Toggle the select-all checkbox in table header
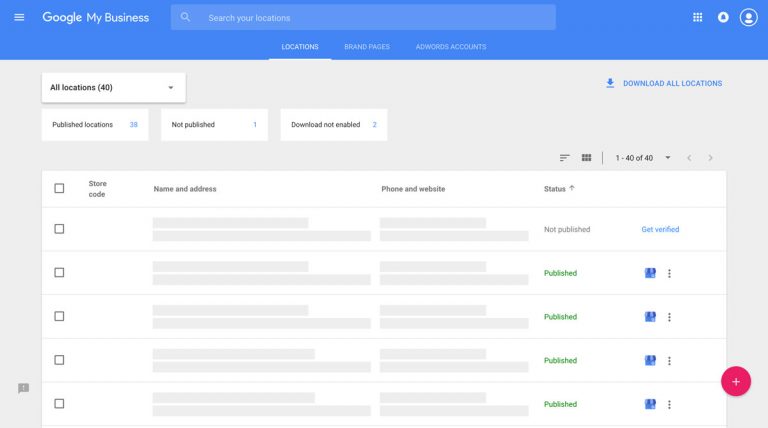Screen dimensions: 768x428 click(x=59, y=188)
